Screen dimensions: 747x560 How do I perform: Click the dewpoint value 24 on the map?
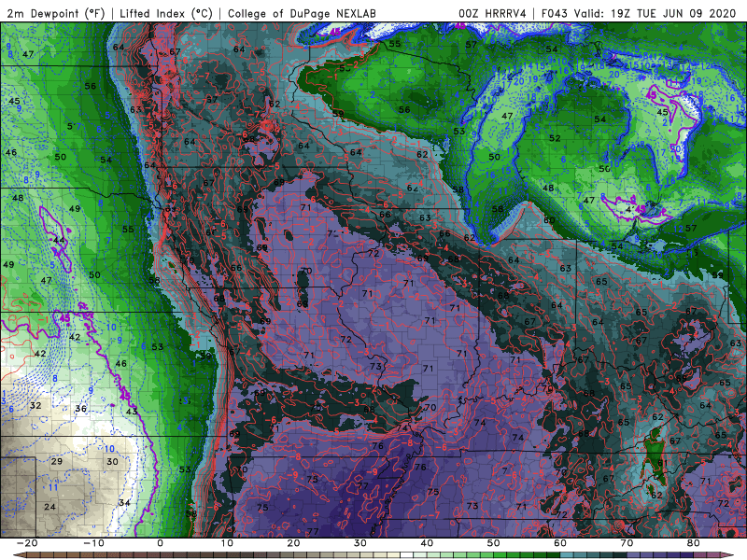50,507
